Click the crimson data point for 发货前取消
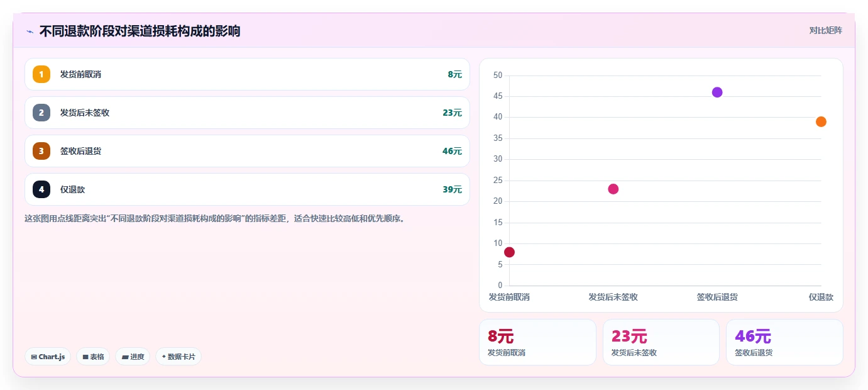 [x=509, y=252]
